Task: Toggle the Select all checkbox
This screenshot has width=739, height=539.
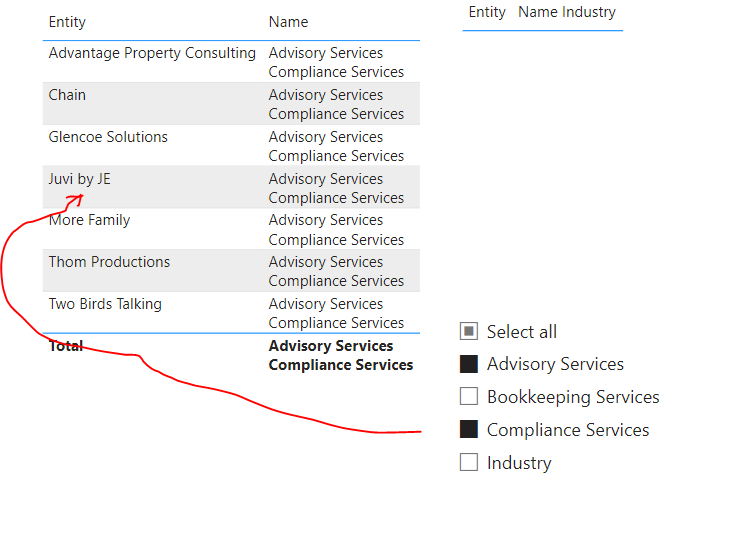Action: pyautogui.click(x=469, y=331)
